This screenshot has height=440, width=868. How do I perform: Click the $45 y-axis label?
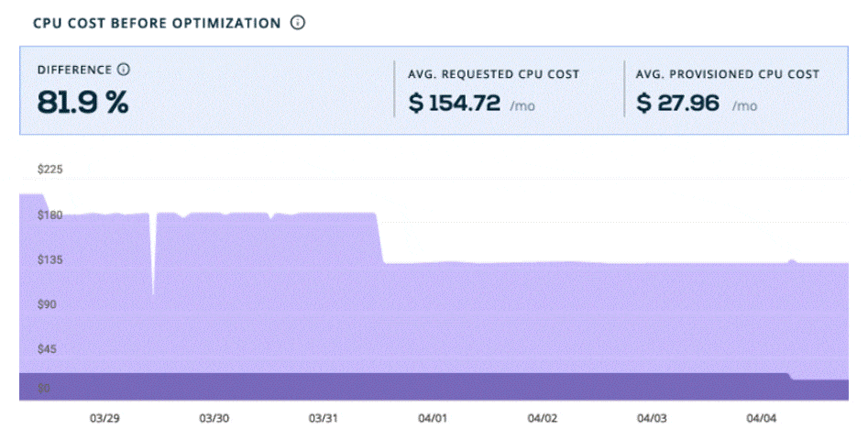click(46, 348)
